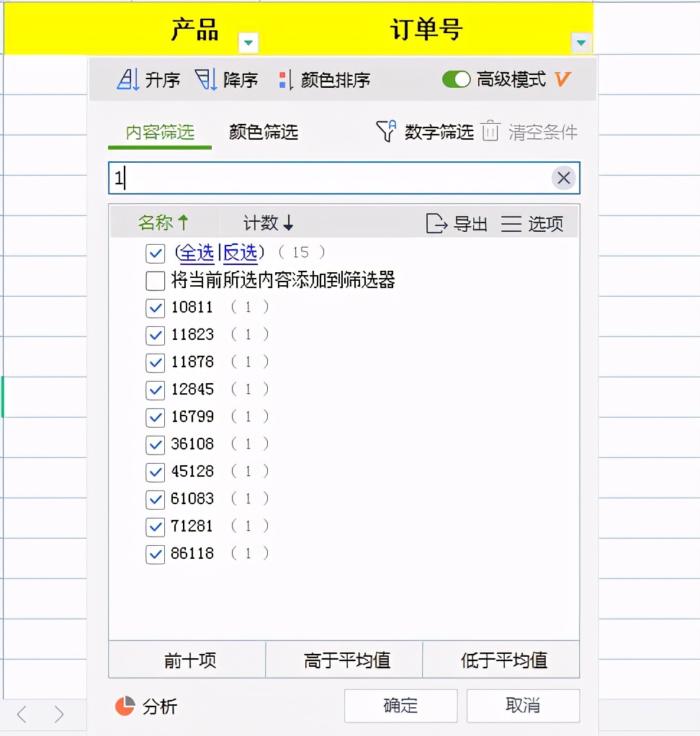Sort list by 名称 header
Screen dimensions: 700x736
[163, 223]
